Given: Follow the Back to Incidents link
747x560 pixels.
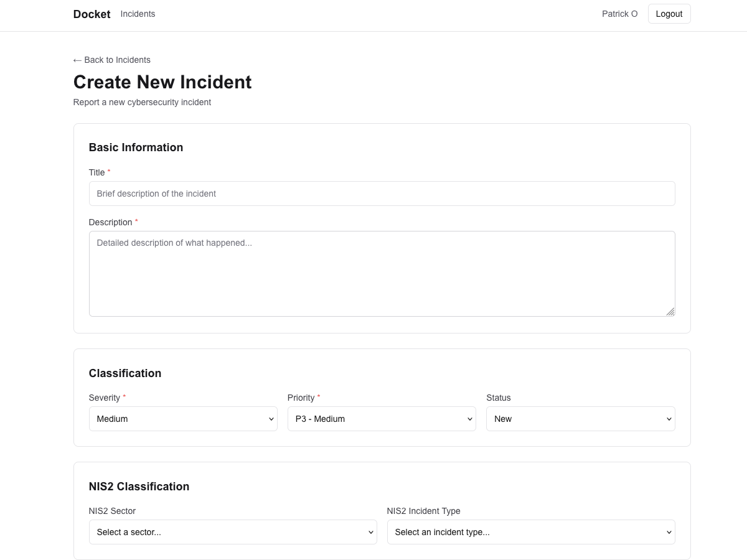Looking at the screenshot, I should [111, 60].
